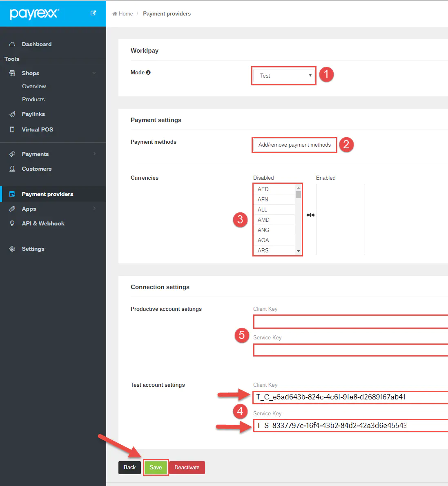
Task: Click the green Save button
Action: click(156, 467)
